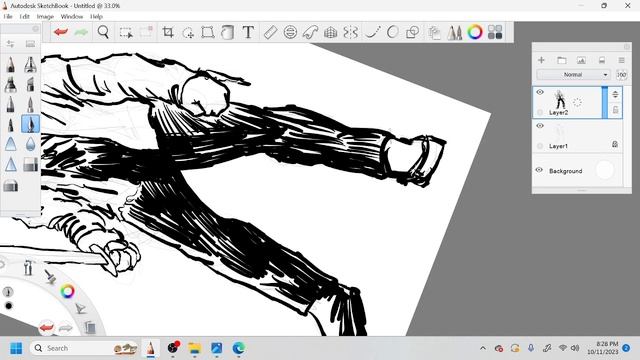Click the Background color circle swatch
Viewport: 640px width, 360px height.
[604, 170]
